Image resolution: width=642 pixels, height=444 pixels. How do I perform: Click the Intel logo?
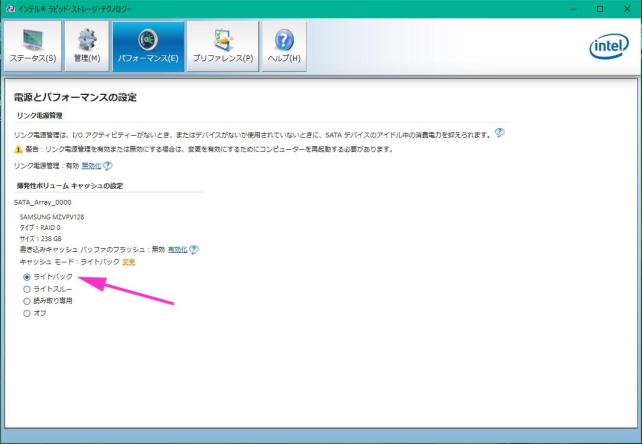[x=609, y=46]
